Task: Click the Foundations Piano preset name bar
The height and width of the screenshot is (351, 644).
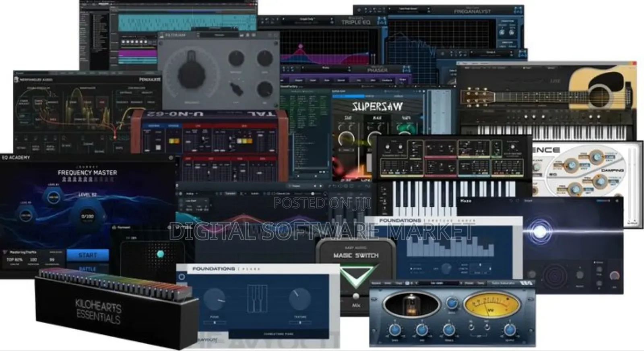Action: [279, 334]
